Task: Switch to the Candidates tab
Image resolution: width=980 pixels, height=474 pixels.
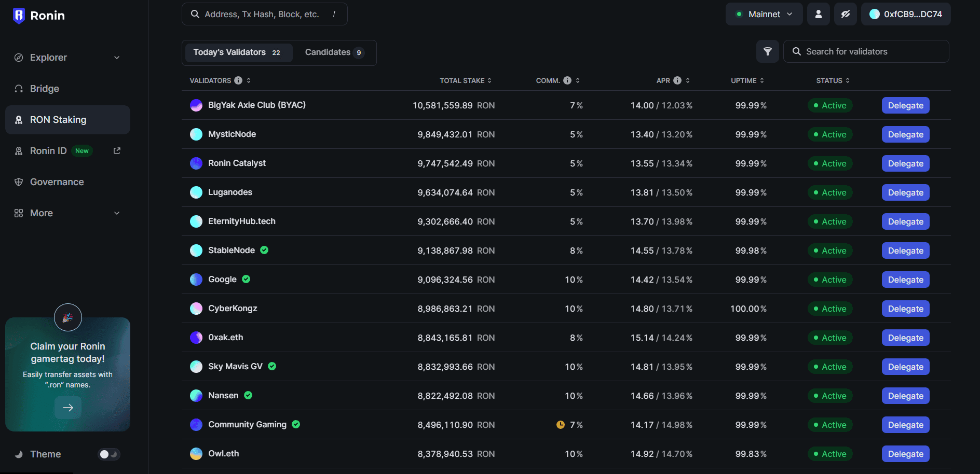Action: (x=334, y=52)
